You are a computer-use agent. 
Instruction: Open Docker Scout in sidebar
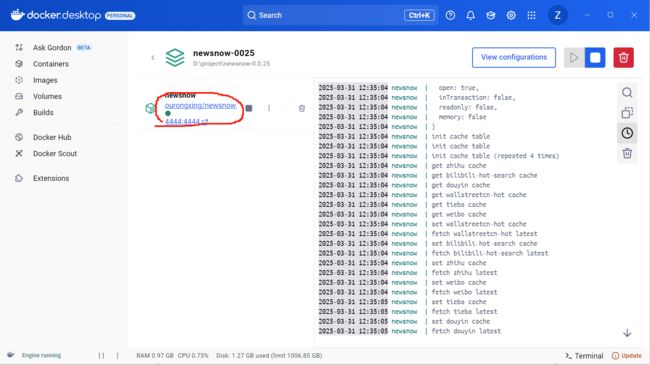(x=55, y=153)
